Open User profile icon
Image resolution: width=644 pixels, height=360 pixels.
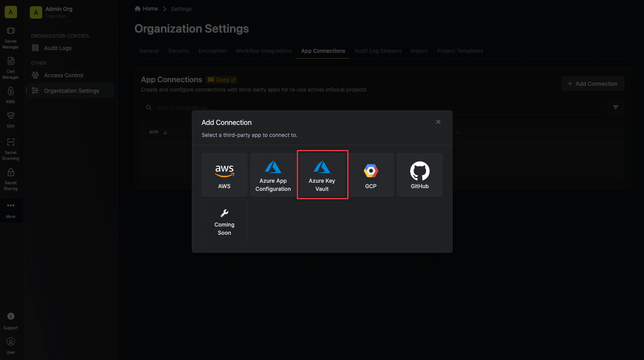coord(11,342)
